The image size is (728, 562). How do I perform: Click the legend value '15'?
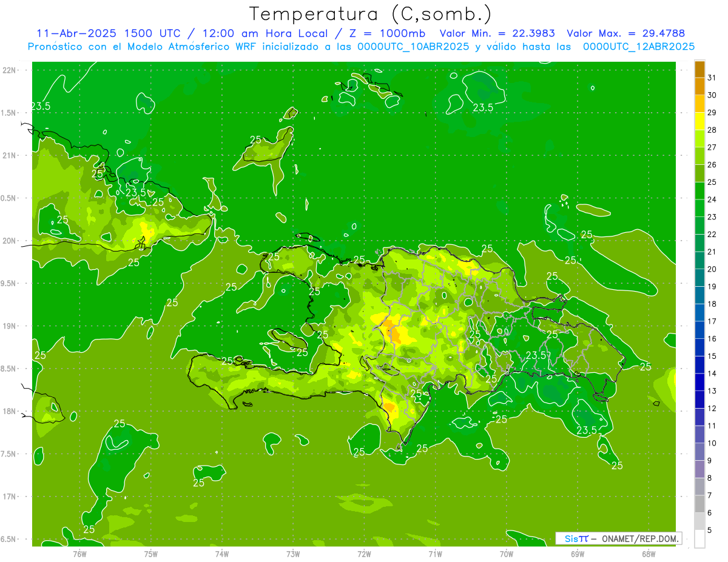coord(713,356)
